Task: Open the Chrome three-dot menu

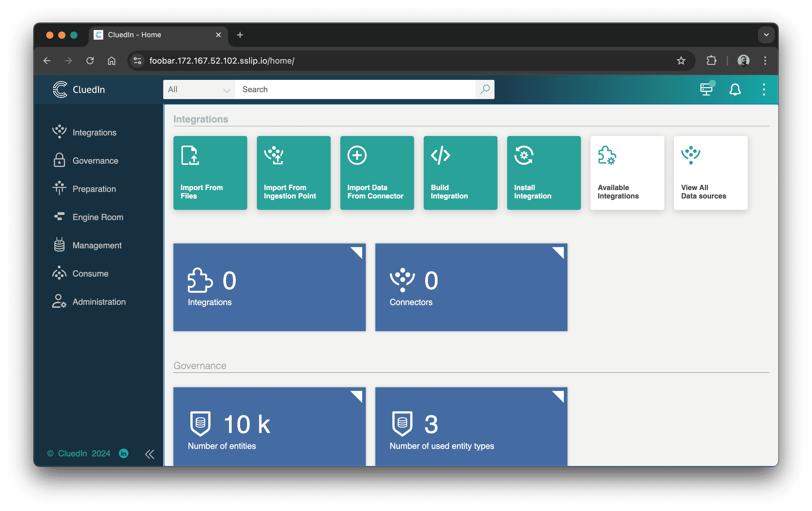Action: tap(765, 61)
